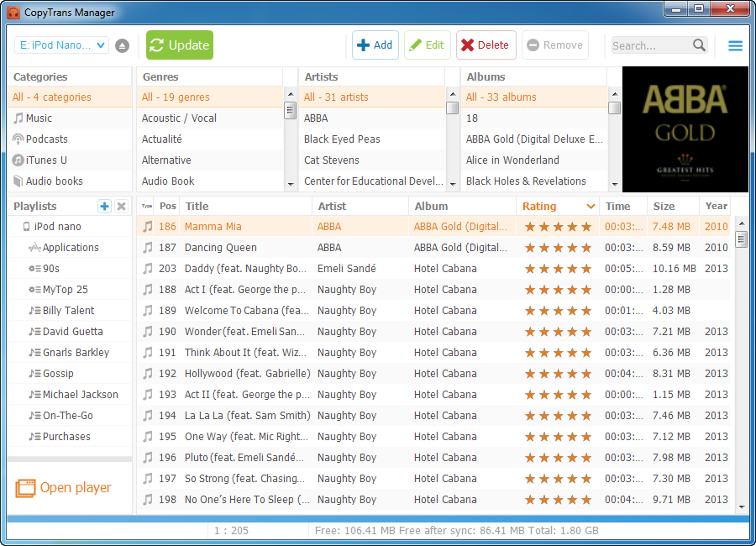Viewport: 756px width, 546px height.
Task: Click the MyTop 25 smart playlist icon
Action: (x=34, y=290)
